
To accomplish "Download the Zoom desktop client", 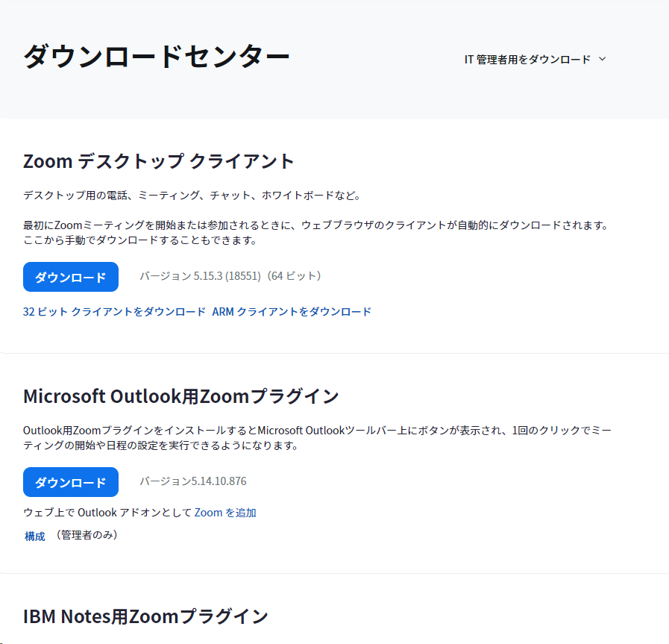I will coord(71,277).
